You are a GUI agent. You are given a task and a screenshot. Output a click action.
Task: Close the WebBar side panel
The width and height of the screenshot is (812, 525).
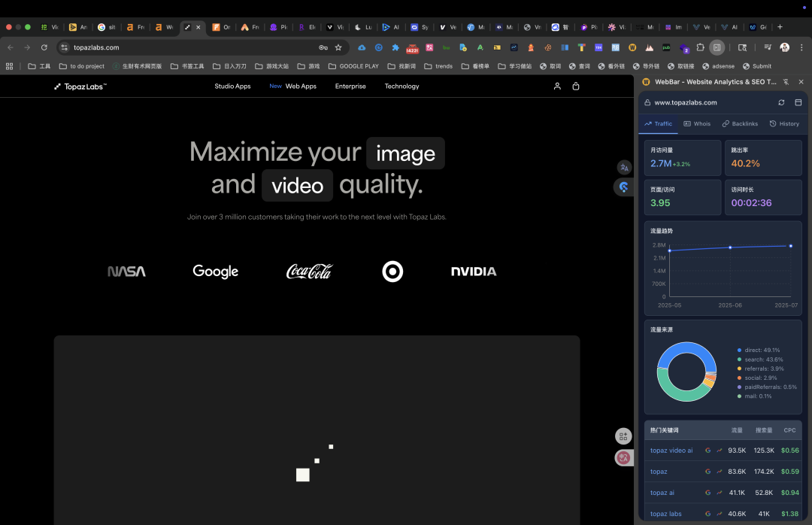click(x=801, y=82)
